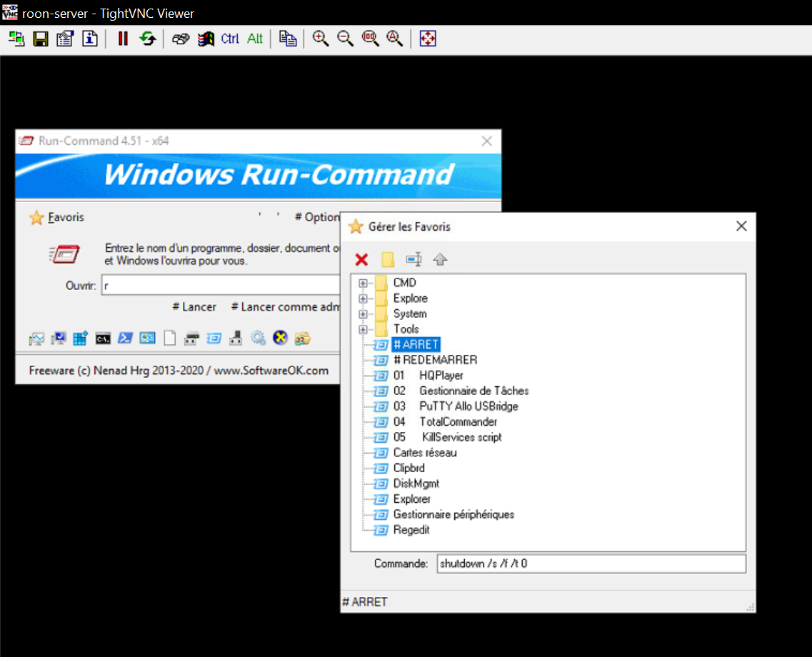Click the green Refresh screen icon
The width and height of the screenshot is (812, 657).
tap(148, 39)
